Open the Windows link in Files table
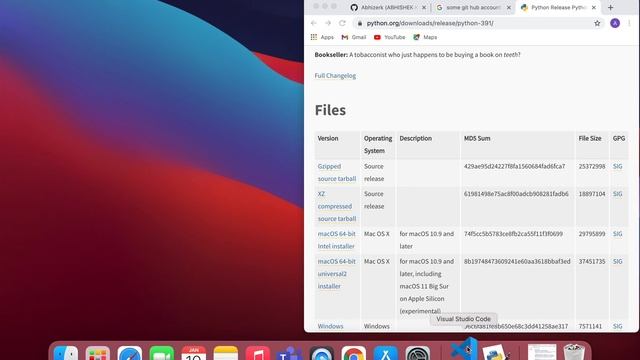The width and height of the screenshot is (640, 360). pos(330,326)
